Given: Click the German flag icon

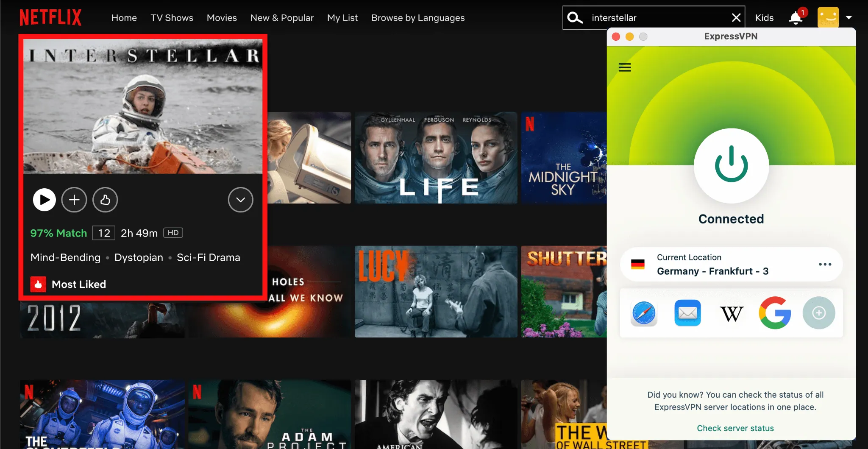Looking at the screenshot, I should [637, 264].
